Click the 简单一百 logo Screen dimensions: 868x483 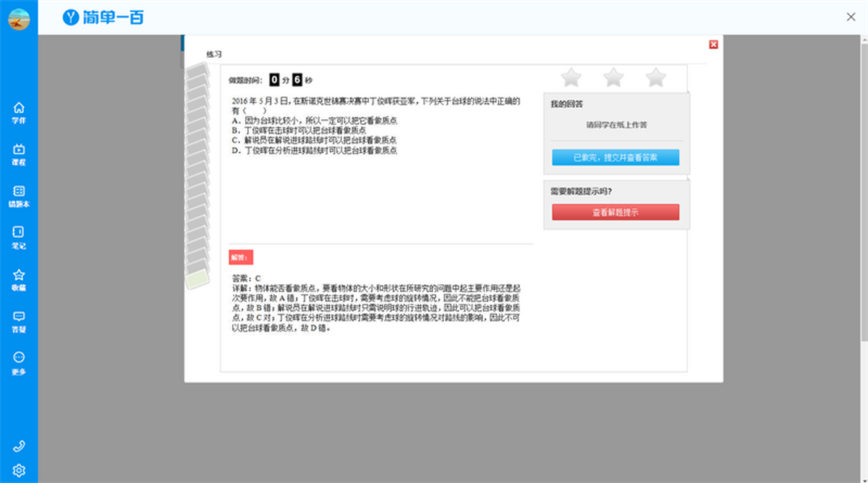(103, 17)
